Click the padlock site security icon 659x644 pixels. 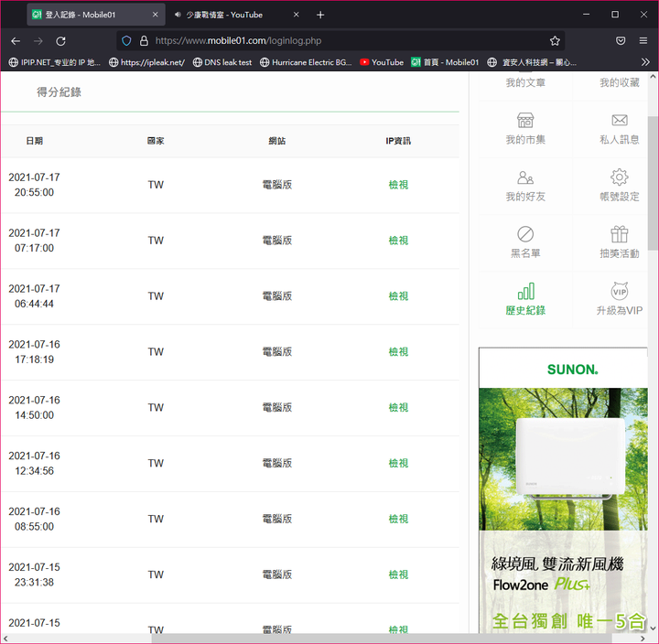(144, 41)
